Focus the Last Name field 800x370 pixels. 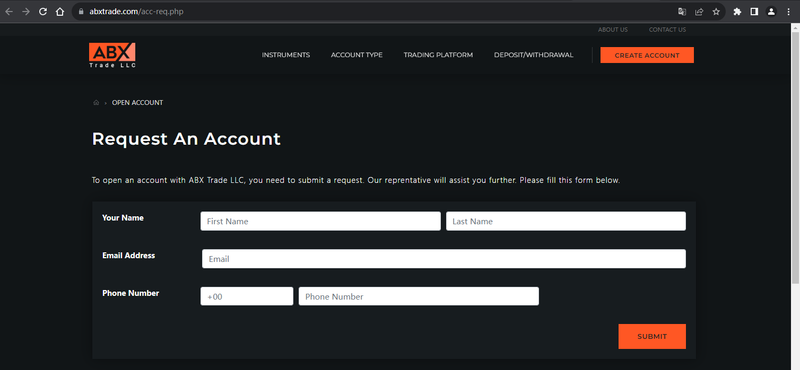pos(566,221)
